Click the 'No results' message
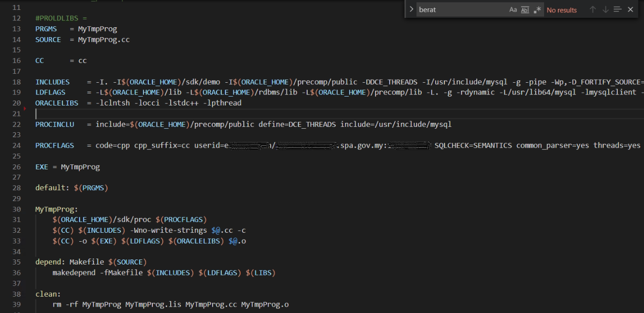The width and height of the screenshot is (644, 313). [562, 10]
